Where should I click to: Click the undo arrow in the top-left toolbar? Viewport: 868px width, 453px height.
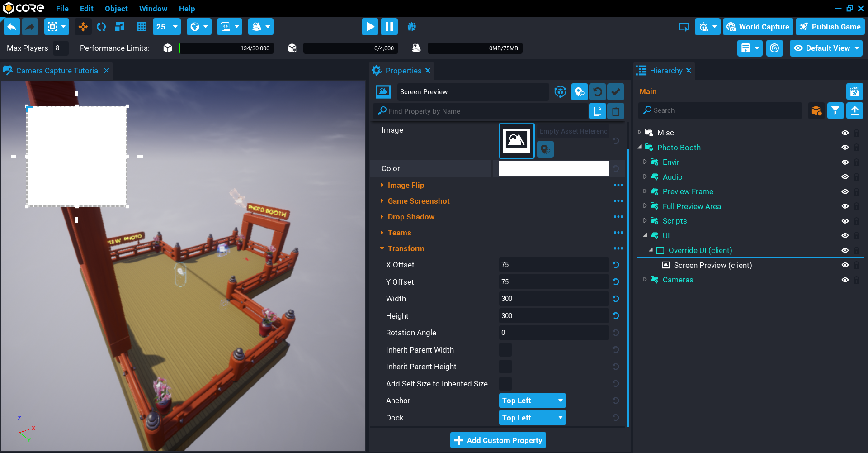coord(12,27)
